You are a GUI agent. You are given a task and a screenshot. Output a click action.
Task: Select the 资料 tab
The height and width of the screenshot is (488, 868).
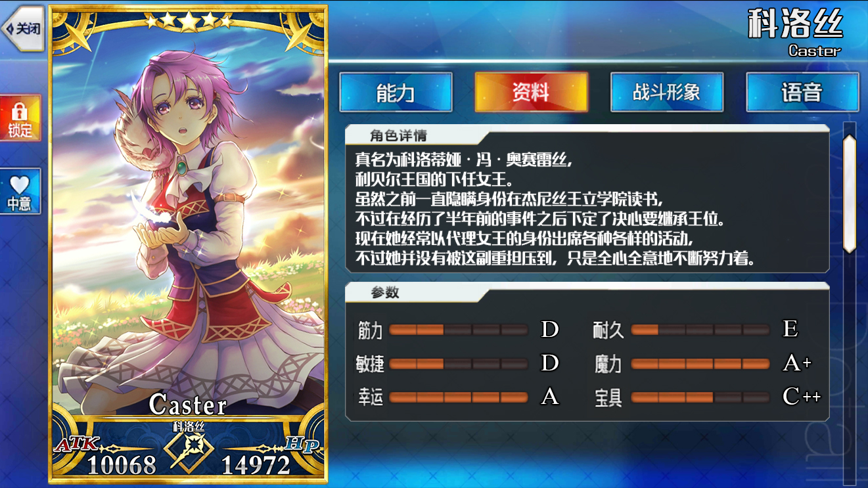click(x=531, y=92)
